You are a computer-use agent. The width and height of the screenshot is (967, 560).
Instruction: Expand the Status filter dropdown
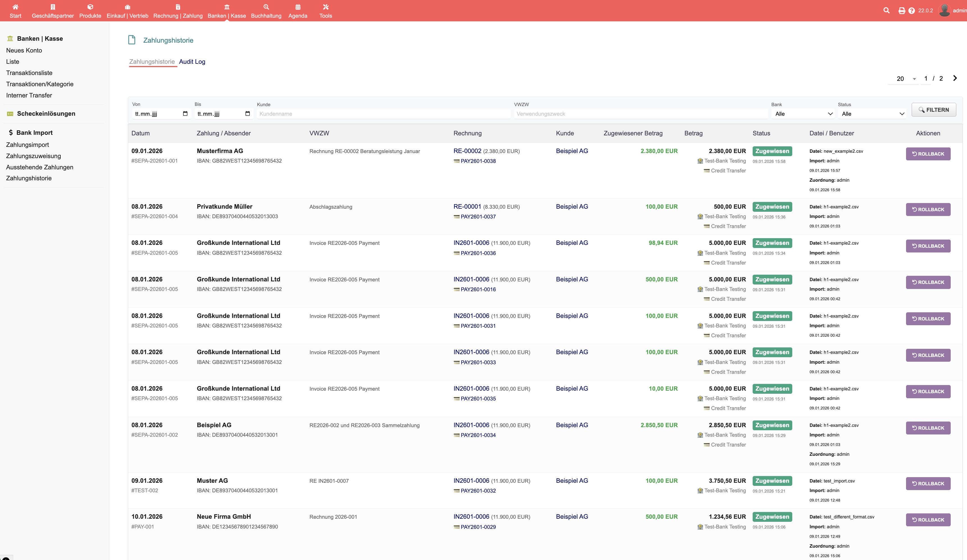click(873, 114)
